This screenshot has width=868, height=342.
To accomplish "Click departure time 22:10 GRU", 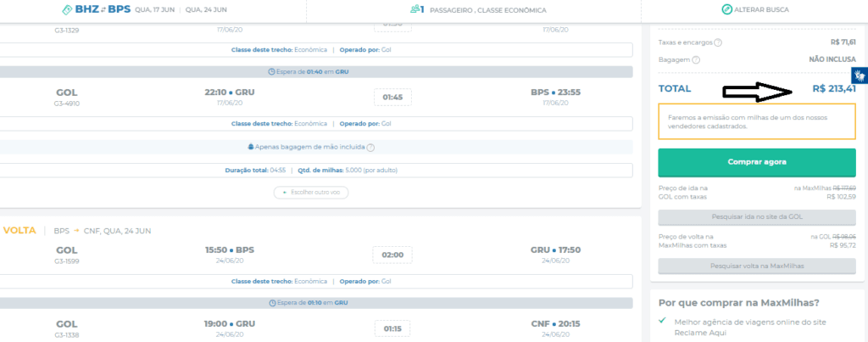I will (230, 92).
